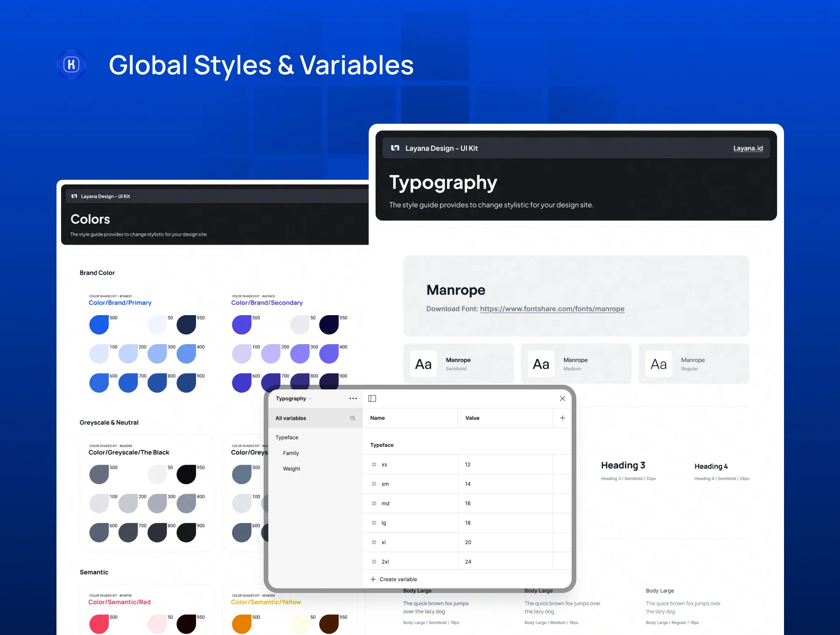
Task: Click the Greyscale & Neutral section heading
Action: coord(109,423)
